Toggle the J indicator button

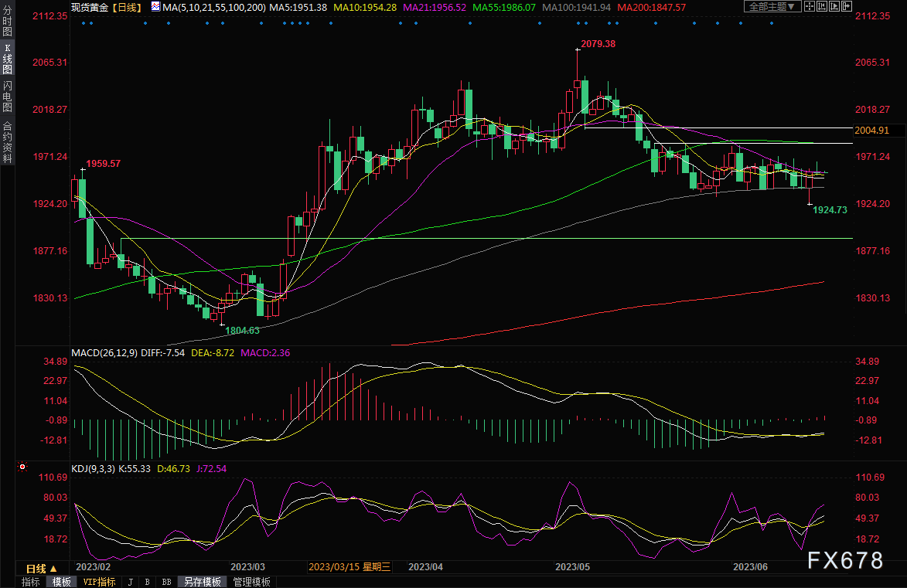click(129, 582)
